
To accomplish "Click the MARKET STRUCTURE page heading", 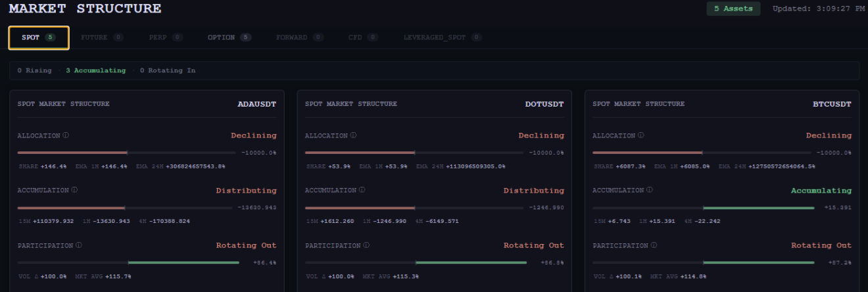I will [85, 9].
